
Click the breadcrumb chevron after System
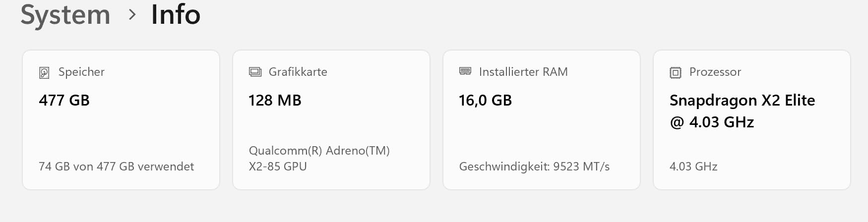(x=131, y=15)
